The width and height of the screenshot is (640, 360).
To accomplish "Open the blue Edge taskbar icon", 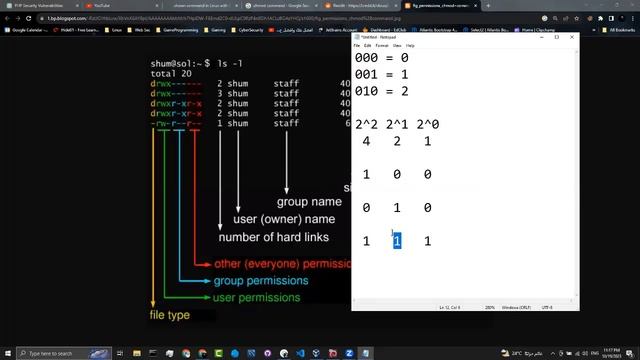I will point(235,353).
